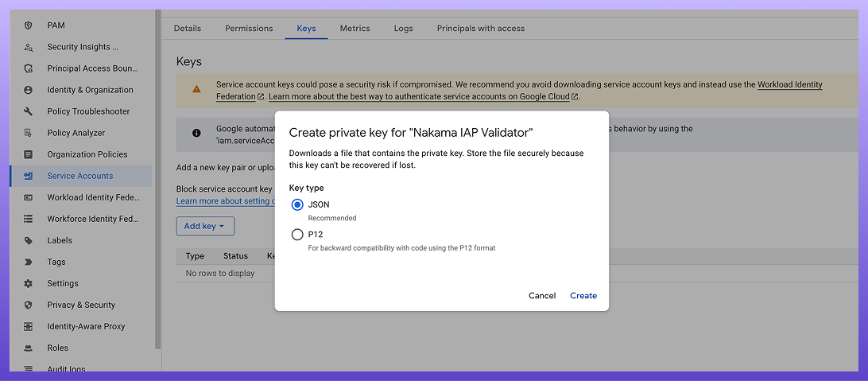Click the Policy Analyzer icon
The height and width of the screenshot is (381, 868).
(29, 133)
